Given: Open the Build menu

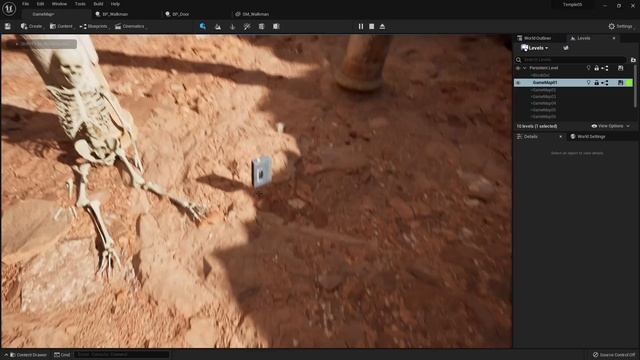Looking at the screenshot, I should pos(98,4).
